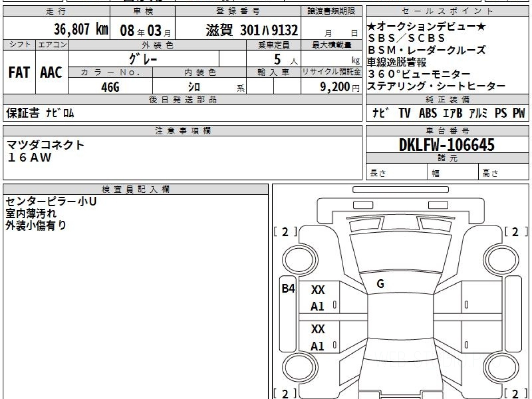Click the 外装色 header
Viewport: 532px width, 399px height.
(157, 44)
